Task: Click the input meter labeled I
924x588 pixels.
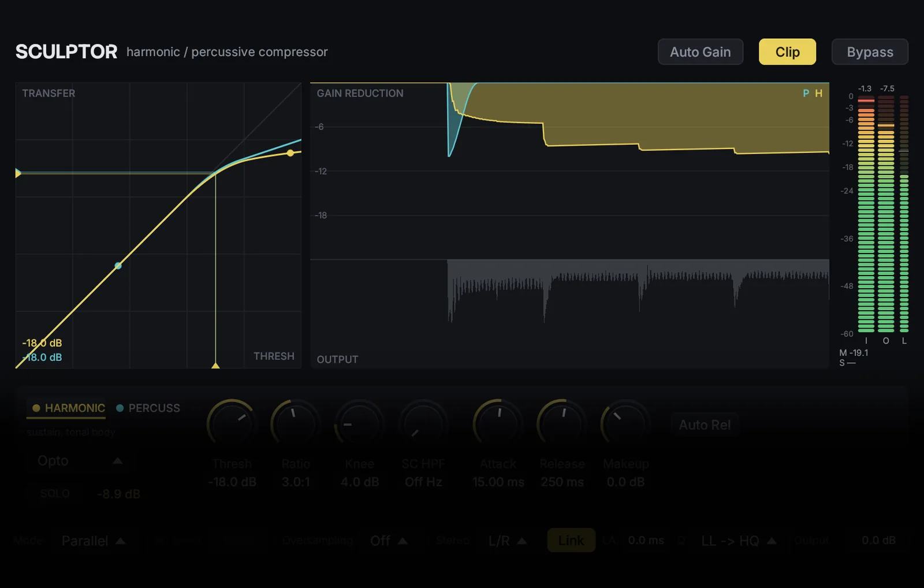Action: pyautogui.click(x=866, y=214)
